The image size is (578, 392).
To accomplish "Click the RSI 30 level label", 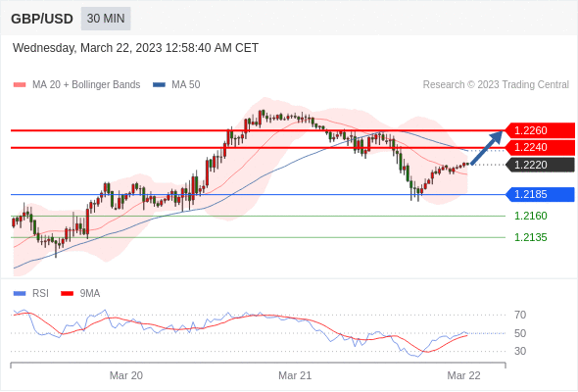I will click(x=520, y=351).
